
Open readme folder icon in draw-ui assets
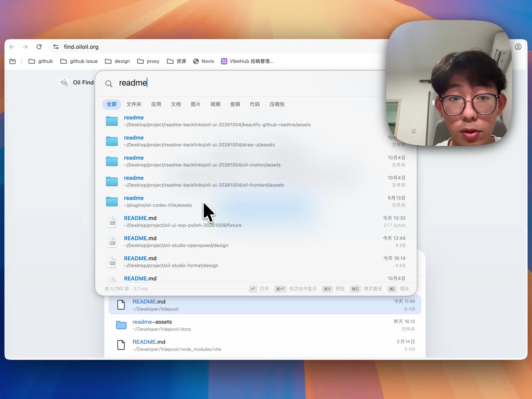tap(112, 141)
